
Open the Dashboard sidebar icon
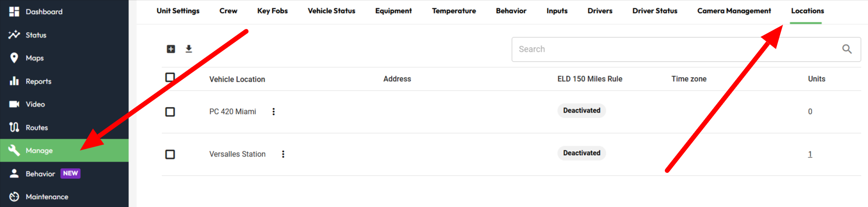[14, 12]
